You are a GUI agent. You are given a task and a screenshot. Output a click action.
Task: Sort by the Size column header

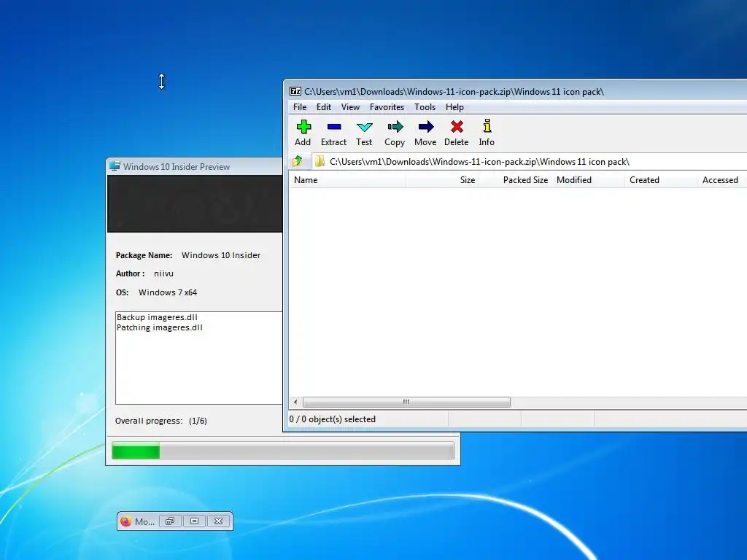click(x=442, y=180)
